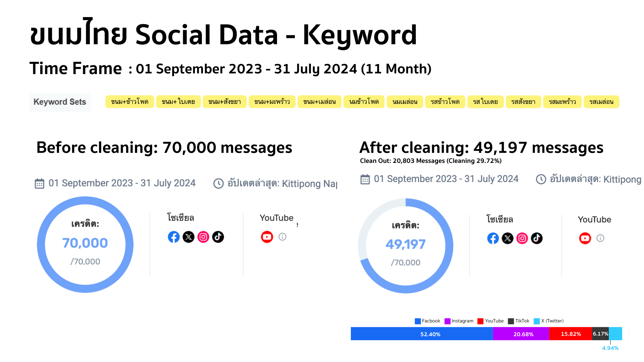
Task: Select the รสเมล่อน keyword tag
Action: (x=601, y=102)
